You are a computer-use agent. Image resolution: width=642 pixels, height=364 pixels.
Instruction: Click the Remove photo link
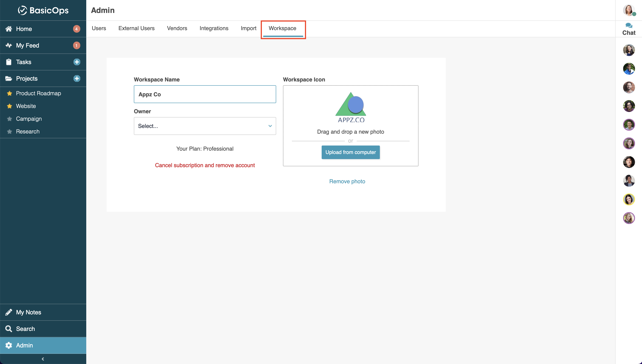tap(347, 181)
